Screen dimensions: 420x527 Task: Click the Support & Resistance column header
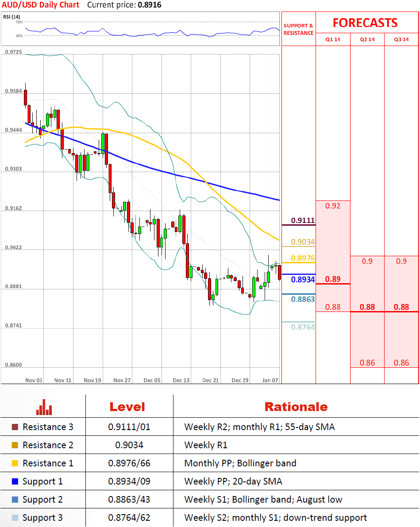point(298,29)
